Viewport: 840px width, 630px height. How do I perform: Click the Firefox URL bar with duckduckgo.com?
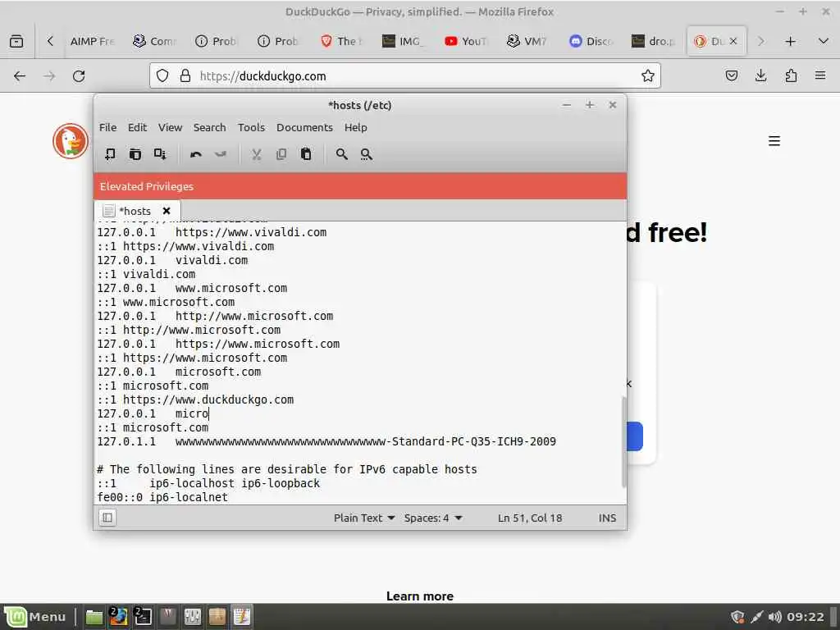[405, 76]
